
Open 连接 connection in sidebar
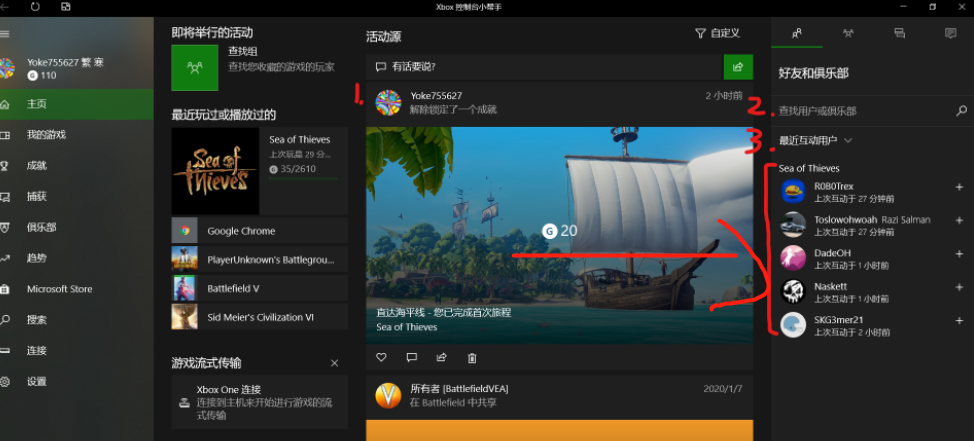pyautogui.click(x=77, y=350)
